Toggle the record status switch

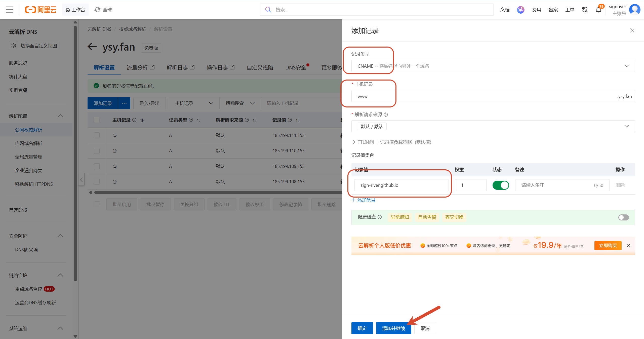click(501, 185)
